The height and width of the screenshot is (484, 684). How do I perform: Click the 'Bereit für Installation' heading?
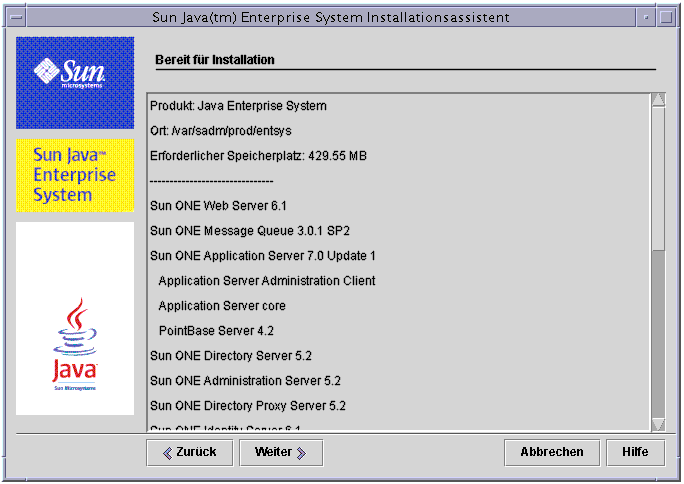215,60
